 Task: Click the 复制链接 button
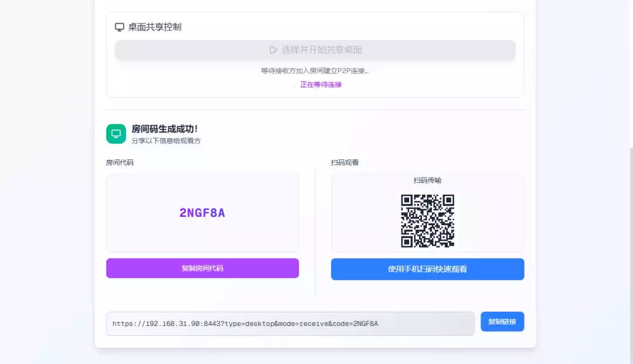coord(502,322)
